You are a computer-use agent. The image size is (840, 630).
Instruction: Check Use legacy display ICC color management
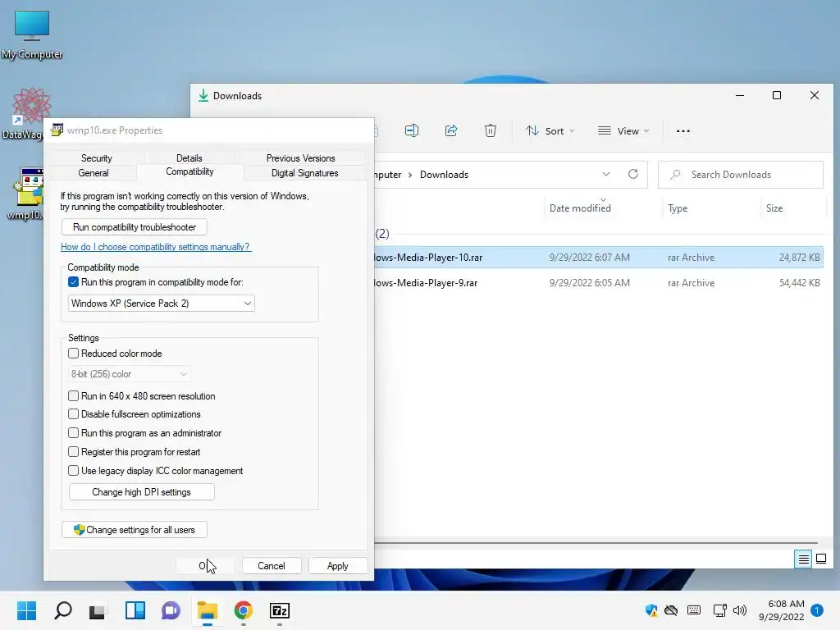73,470
